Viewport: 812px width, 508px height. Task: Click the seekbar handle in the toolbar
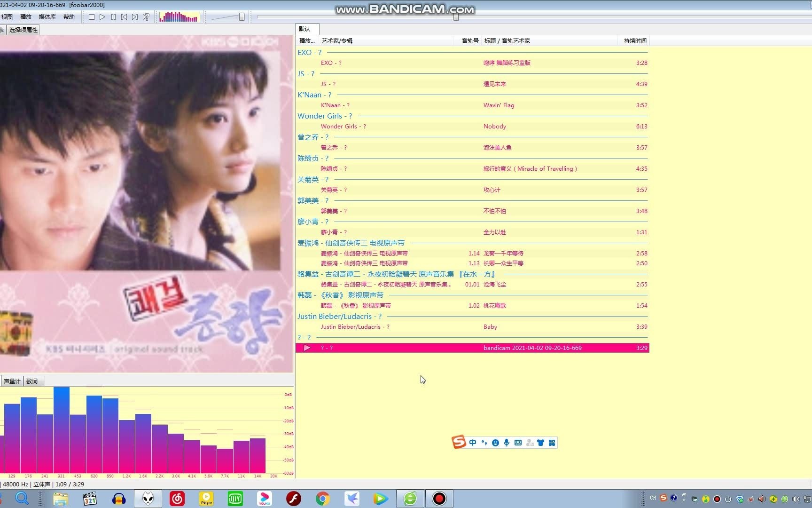coord(456,17)
